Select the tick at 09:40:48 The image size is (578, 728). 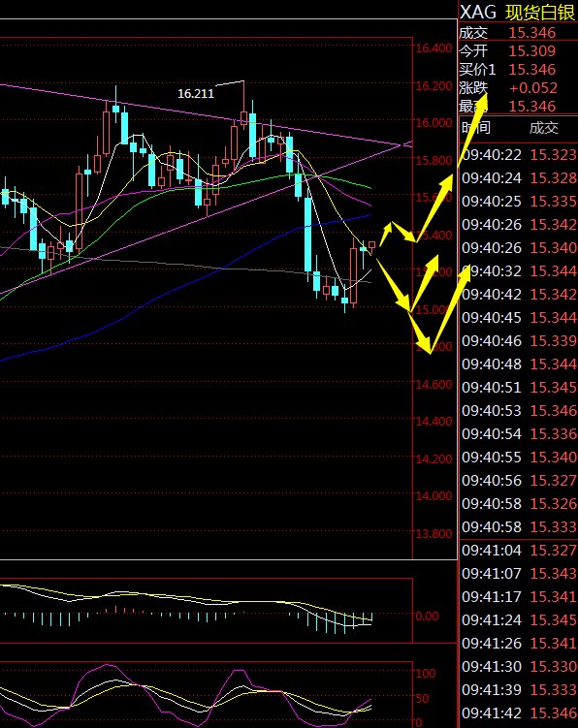pyautogui.click(x=519, y=364)
